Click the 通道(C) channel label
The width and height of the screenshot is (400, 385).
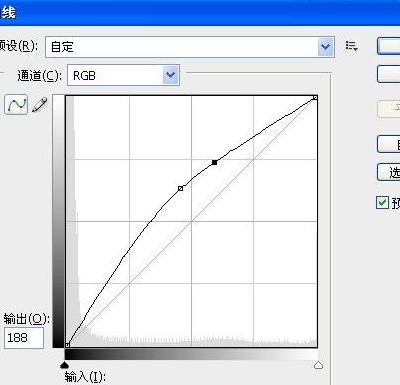[x=39, y=76]
